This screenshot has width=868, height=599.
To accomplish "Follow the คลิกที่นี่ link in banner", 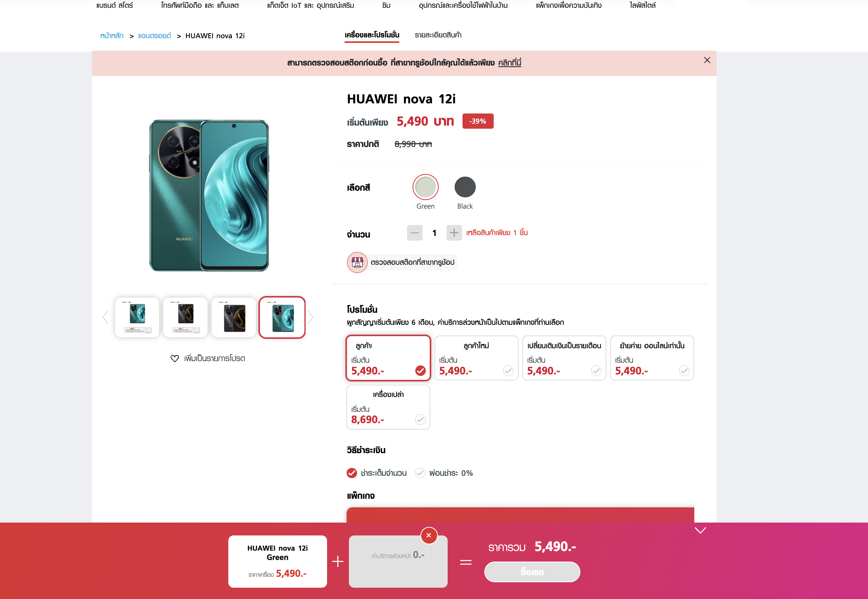I will 509,63.
